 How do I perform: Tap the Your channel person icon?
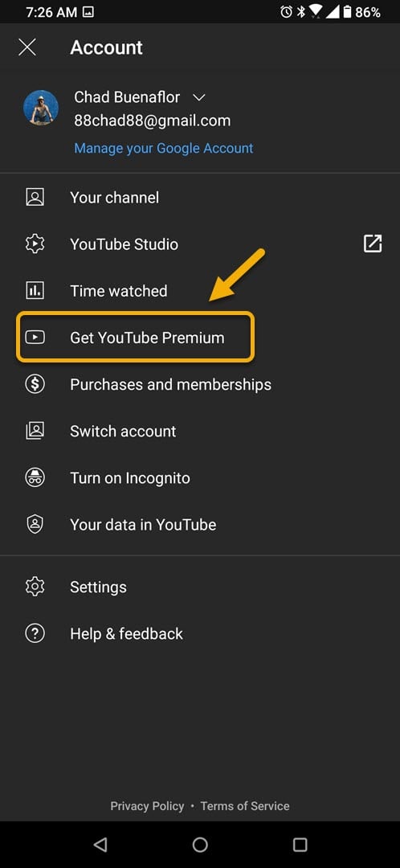(x=35, y=198)
